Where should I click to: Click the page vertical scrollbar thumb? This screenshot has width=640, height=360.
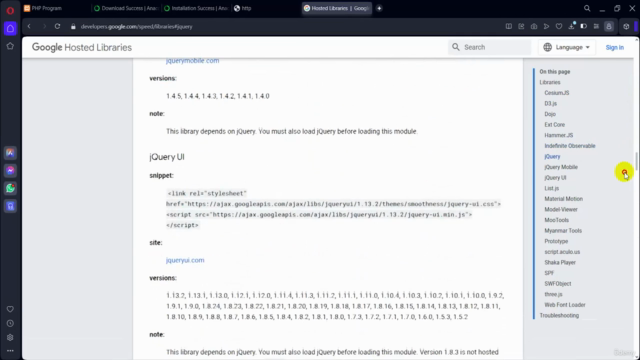pyautogui.click(x=636, y=162)
